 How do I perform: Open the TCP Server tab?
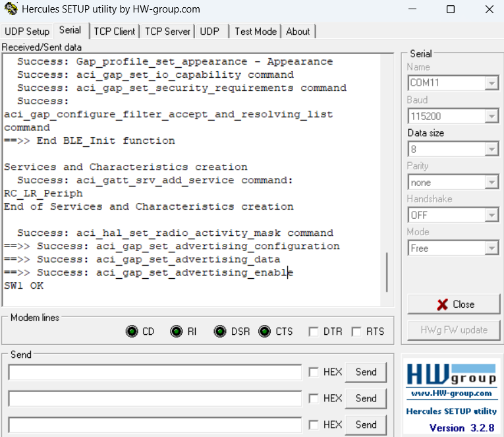167,32
